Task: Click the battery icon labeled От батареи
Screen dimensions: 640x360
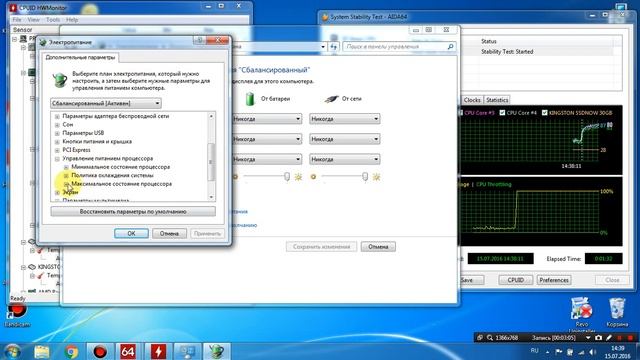Action: click(250, 99)
